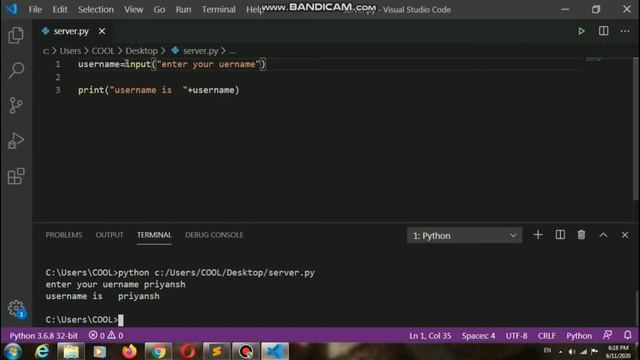The width and height of the screenshot is (640, 360).
Task: Switch to the DEBUG CONSOLE tab
Action: 214,235
